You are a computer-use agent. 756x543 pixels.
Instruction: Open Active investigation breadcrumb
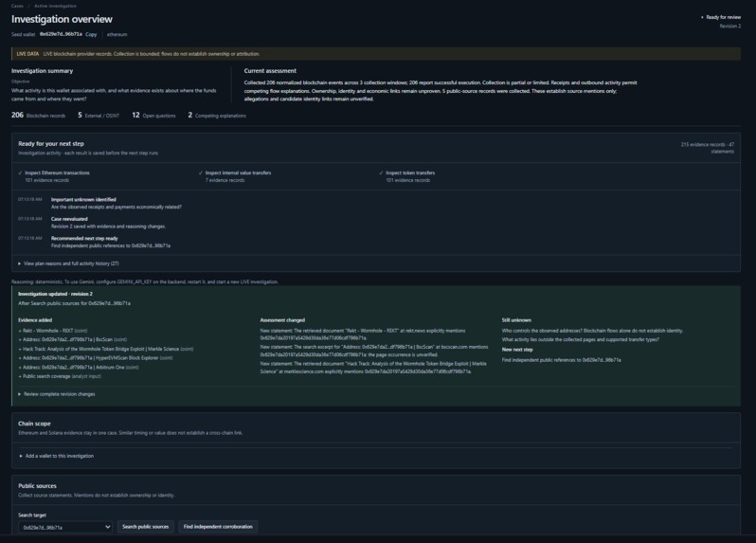(56, 6)
